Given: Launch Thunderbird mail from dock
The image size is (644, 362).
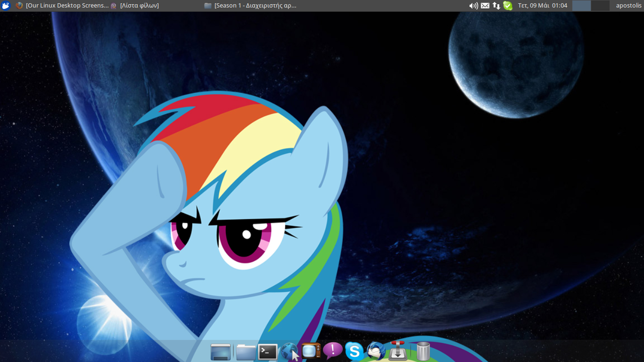Looking at the screenshot, I should pos(376,351).
